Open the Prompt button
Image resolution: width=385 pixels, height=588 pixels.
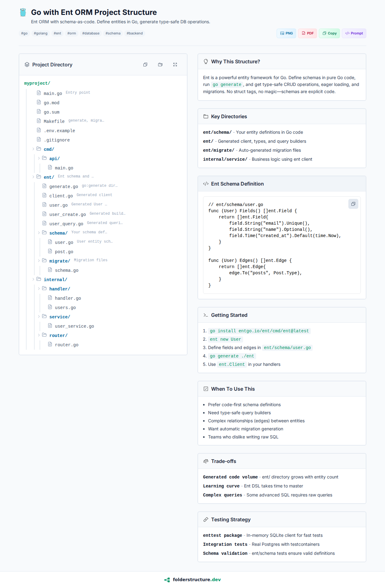click(x=354, y=33)
